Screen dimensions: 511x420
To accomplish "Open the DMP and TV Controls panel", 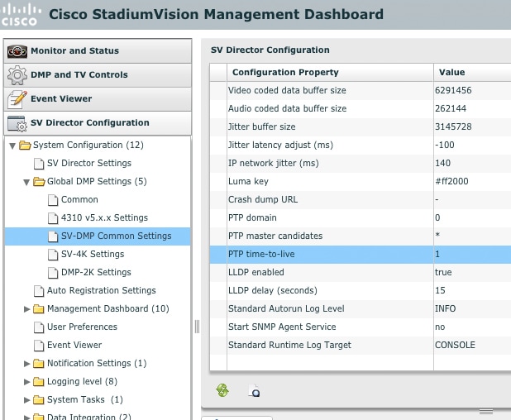I will pyautogui.click(x=98, y=75).
